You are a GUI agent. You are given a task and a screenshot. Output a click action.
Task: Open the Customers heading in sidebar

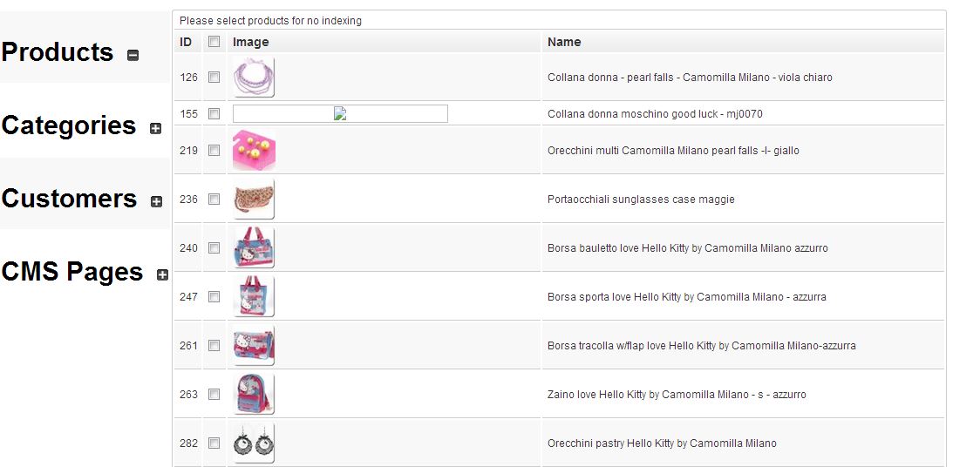click(70, 199)
